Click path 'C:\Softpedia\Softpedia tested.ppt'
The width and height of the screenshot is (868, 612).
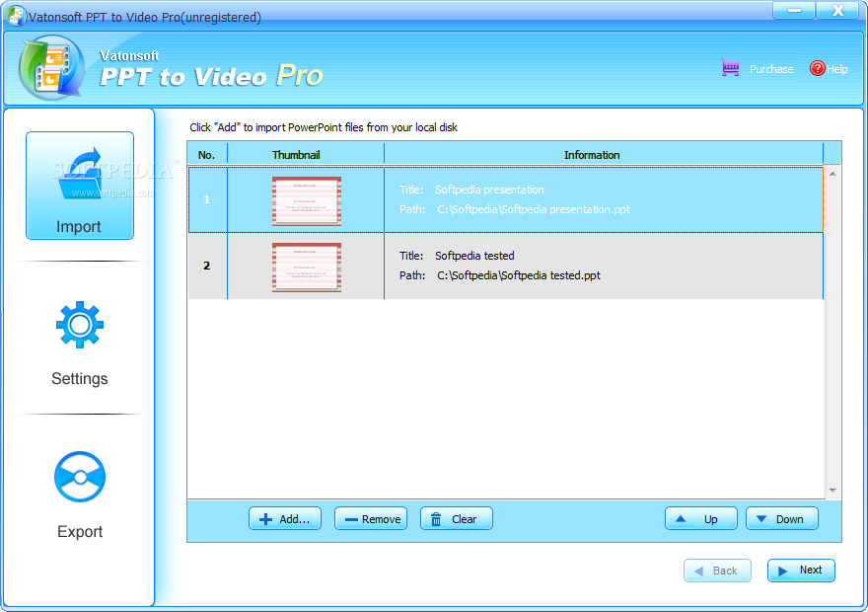tap(519, 275)
